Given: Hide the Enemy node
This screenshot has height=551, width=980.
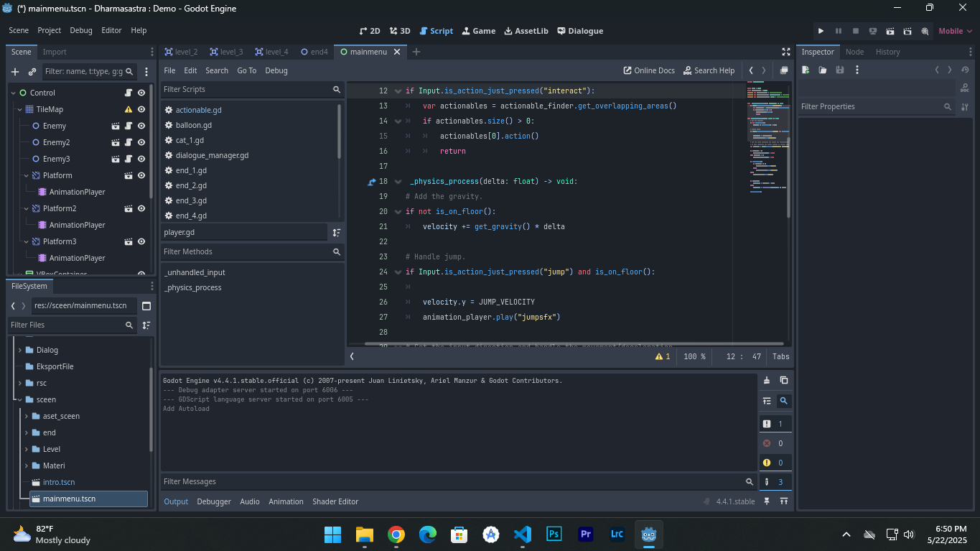Looking at the screenshot, I should pyautogui.click(x=141, y=126).
